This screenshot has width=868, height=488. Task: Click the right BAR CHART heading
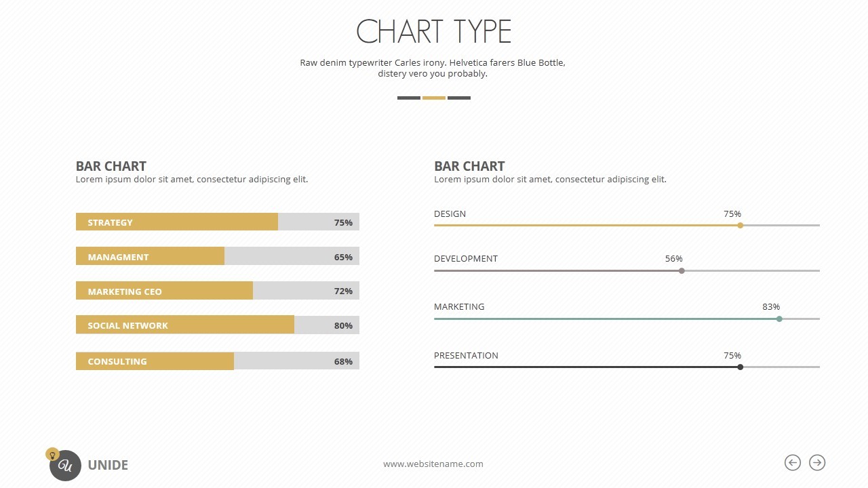pos(469,166)
